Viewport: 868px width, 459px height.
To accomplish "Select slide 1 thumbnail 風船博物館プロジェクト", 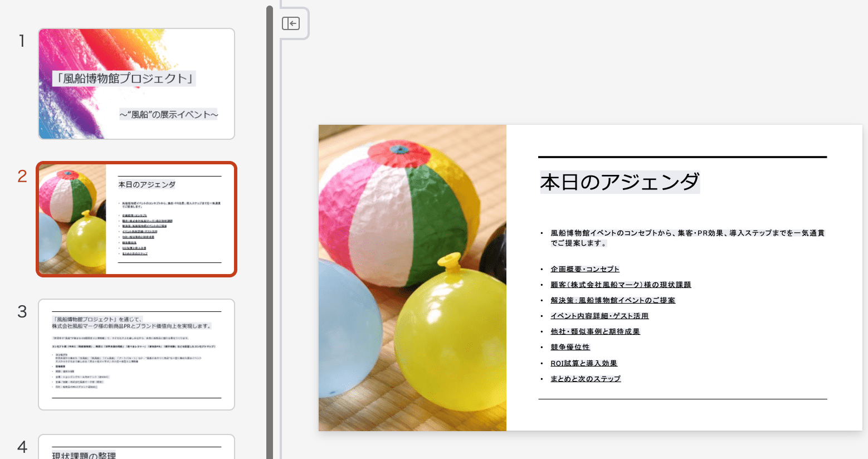I will click(x=136, y=84).
